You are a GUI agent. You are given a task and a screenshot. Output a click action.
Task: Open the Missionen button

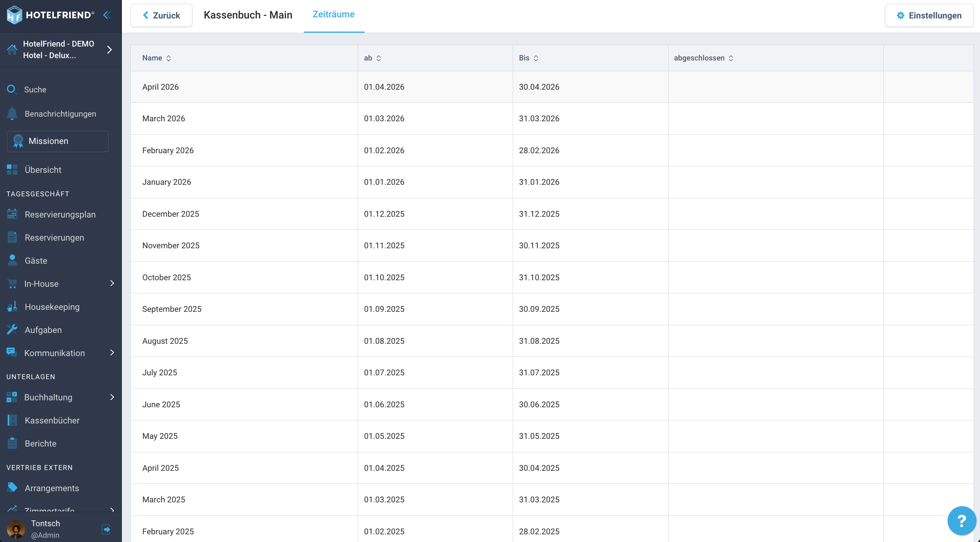58,141
